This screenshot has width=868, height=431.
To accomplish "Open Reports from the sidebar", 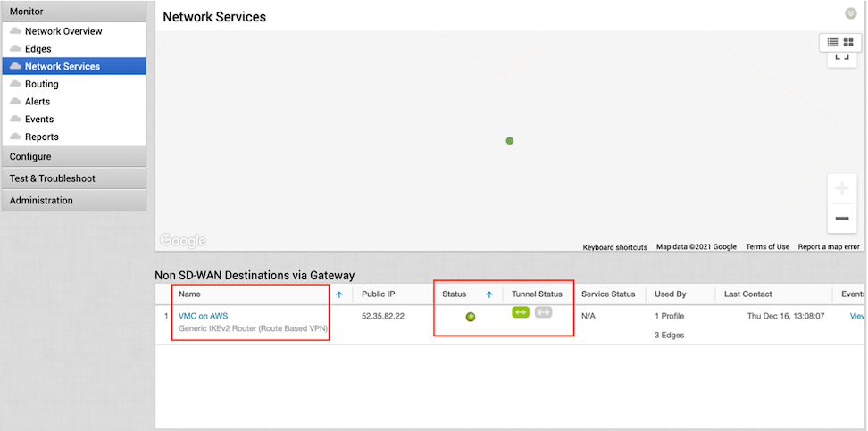I will (41, 137).
